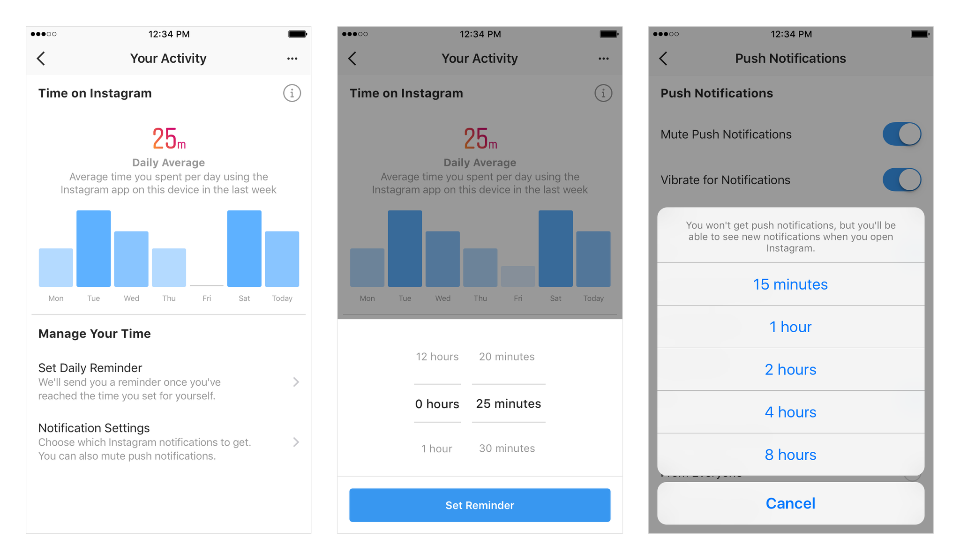Screen dimensions: 960x560
Task: Scroll the minutes picker to 30 minutes
Action: pos(508,448)
